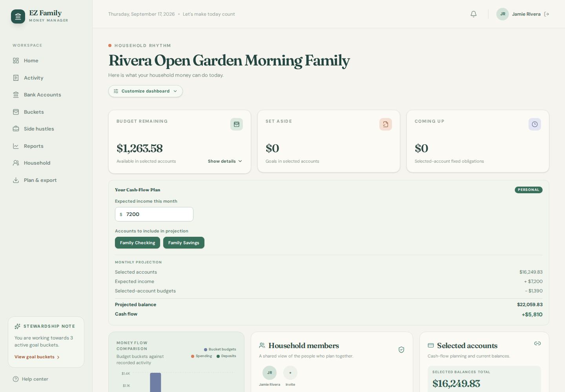This screenshot has height=392, width=565.
Task: Click the JR avatar in header
Action: pyautogui.click(x=503, y=14)
